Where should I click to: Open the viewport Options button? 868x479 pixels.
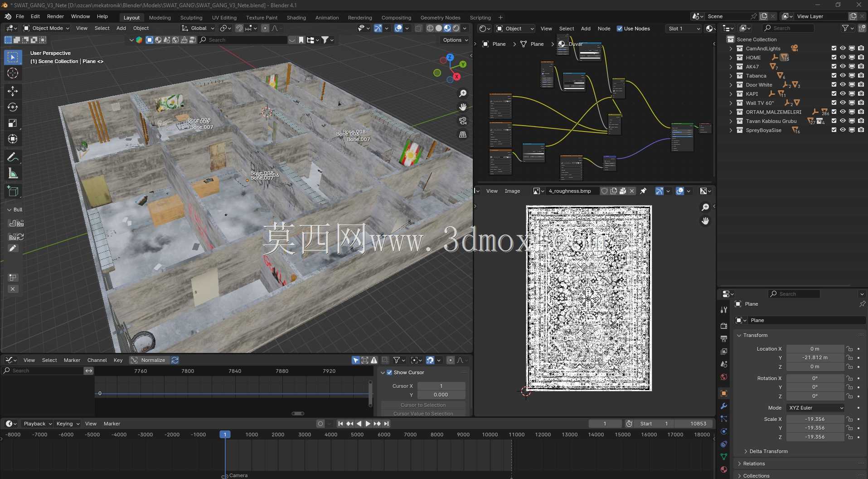pyautogui.click(x=456, y=40)
